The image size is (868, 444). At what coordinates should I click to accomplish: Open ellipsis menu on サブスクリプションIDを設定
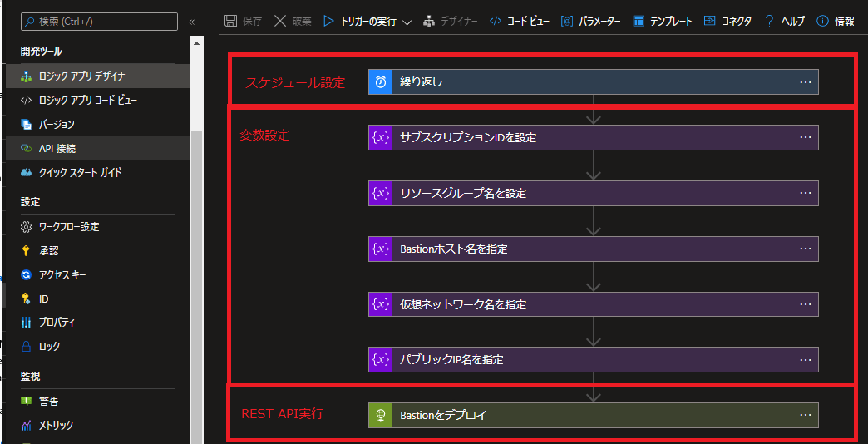pos(806,137)
